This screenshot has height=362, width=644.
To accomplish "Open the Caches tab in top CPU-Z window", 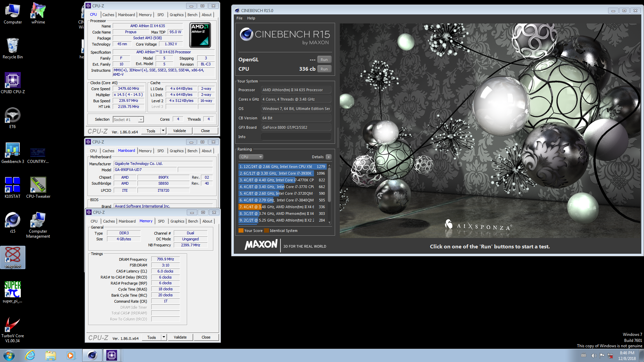I will click(108, 15).
